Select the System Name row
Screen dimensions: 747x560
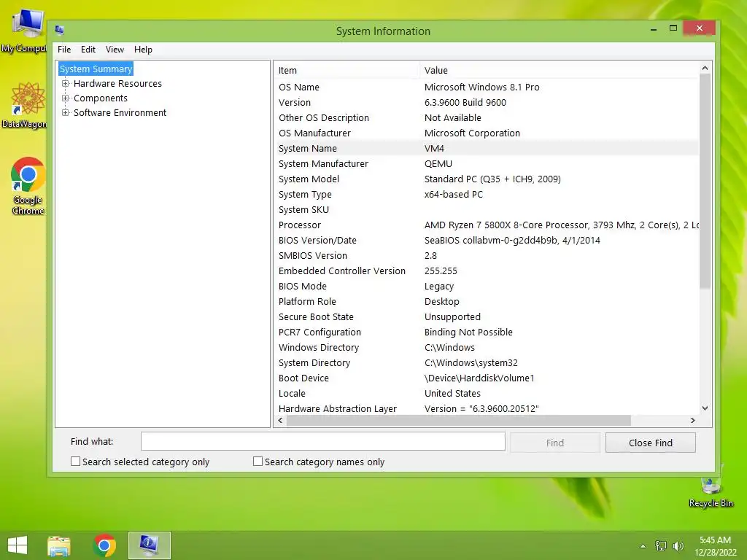[487, 148]
